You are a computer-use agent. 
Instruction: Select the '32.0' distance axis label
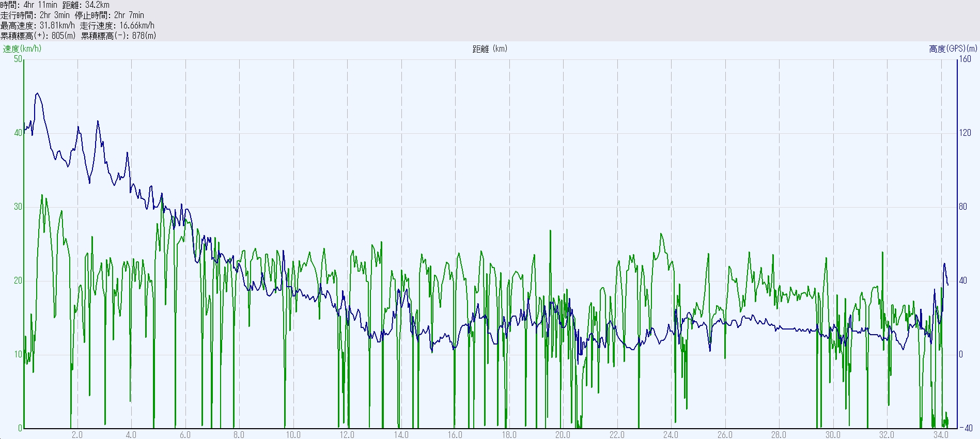(887, 435)
